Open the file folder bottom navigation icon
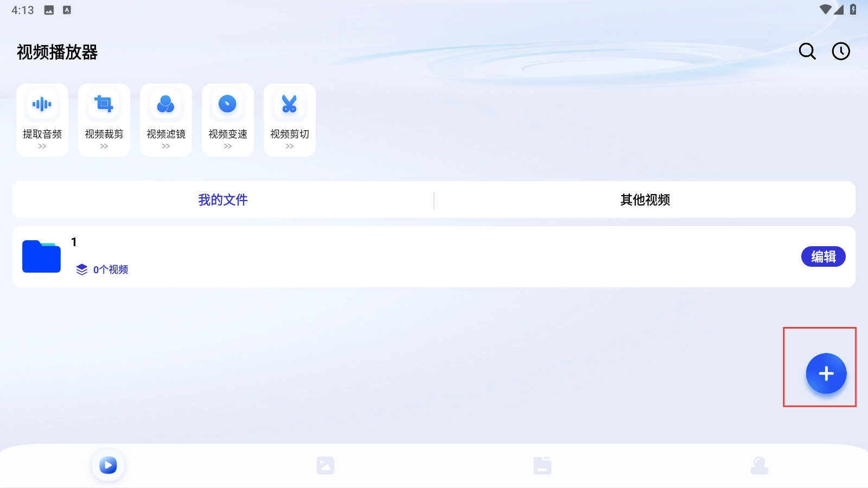Screen dimensions: 868x488 click(542, 465)
